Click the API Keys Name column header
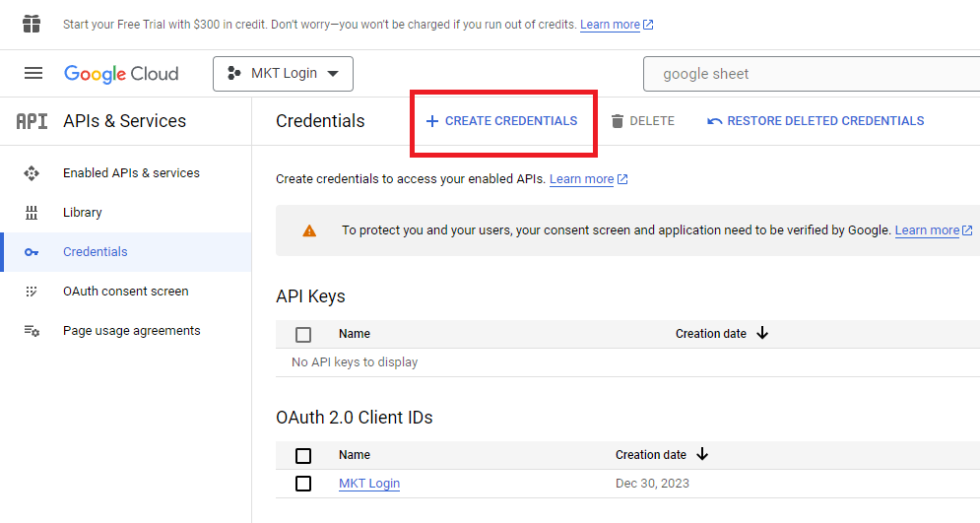The image size is (980, 523). click(355, 334)
